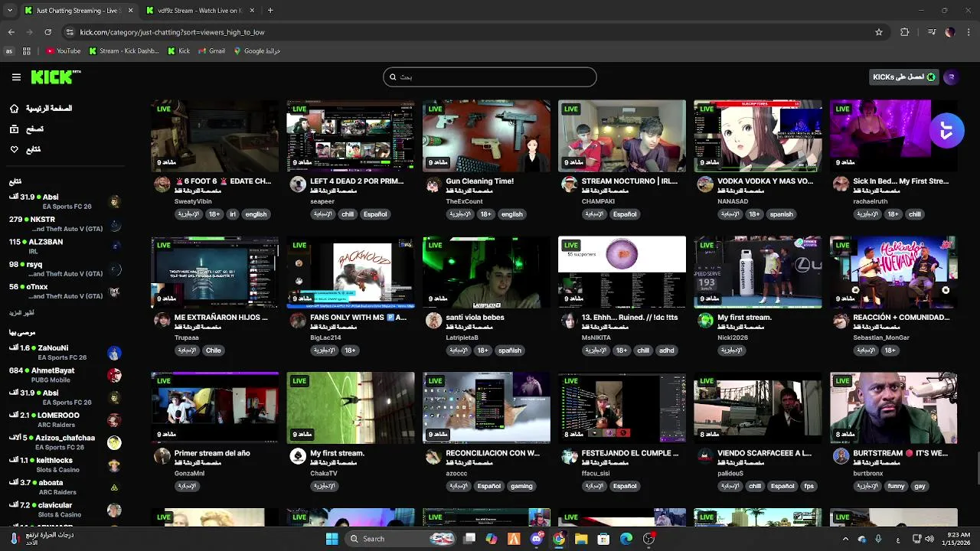The image size is (980, 551).
Task: Reload the page
Action: 47,32
